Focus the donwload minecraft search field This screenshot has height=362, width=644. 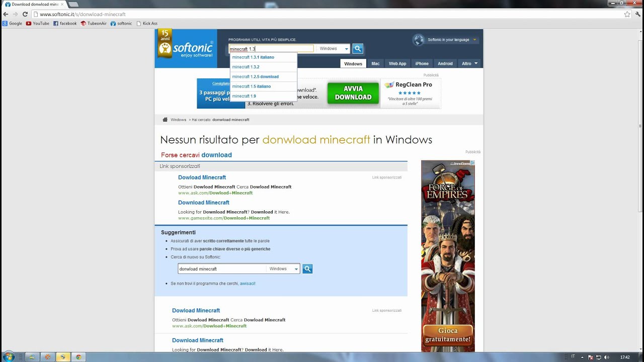[x=222, y=269]
